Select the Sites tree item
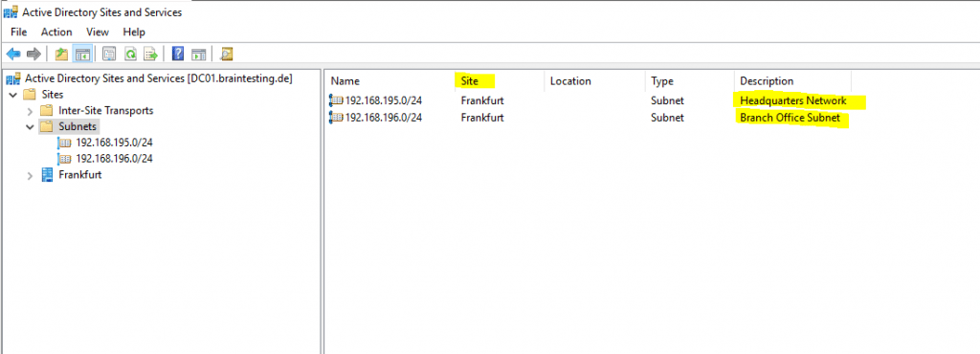The height and width of the screenshot is (354, 980). click(52, 95)
